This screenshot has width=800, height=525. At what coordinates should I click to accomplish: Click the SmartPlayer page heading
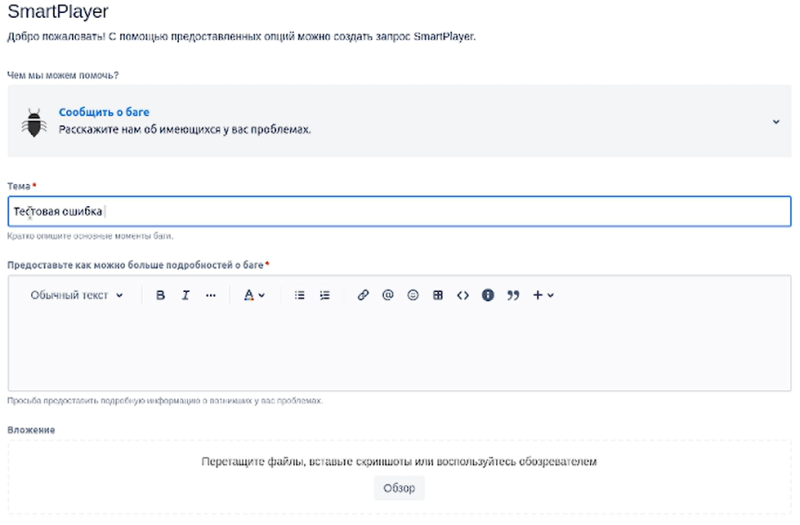[58, 11]
